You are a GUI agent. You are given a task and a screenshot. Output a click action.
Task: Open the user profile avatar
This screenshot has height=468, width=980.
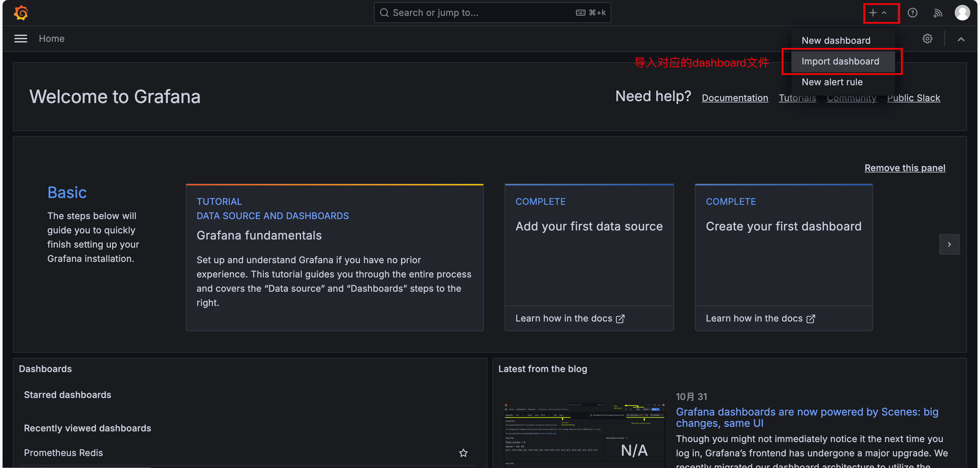pos(962,13)
